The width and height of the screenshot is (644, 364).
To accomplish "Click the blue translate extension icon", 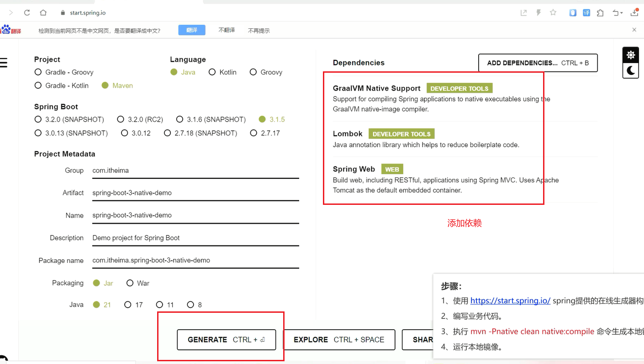I will 586,13.
